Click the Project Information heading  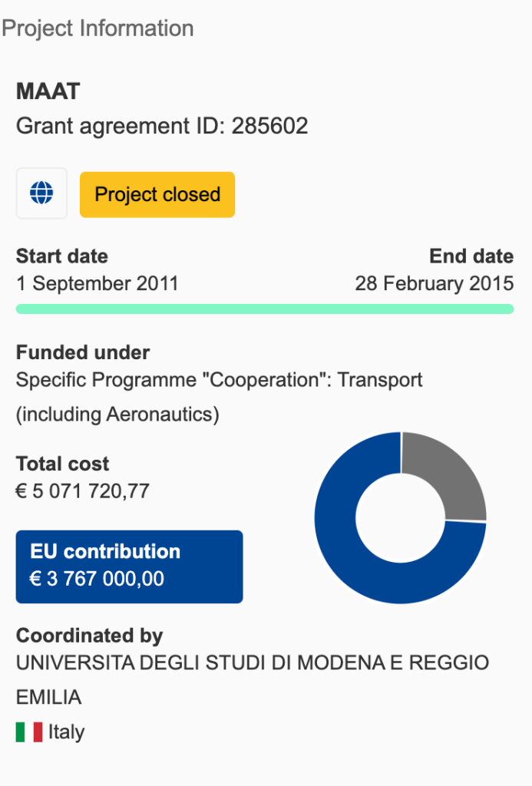point(97,28)
